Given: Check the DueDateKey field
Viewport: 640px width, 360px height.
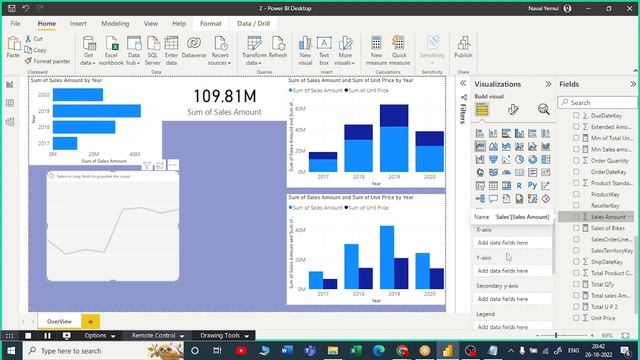Looking at the screenshot, I should click(576, 116).
